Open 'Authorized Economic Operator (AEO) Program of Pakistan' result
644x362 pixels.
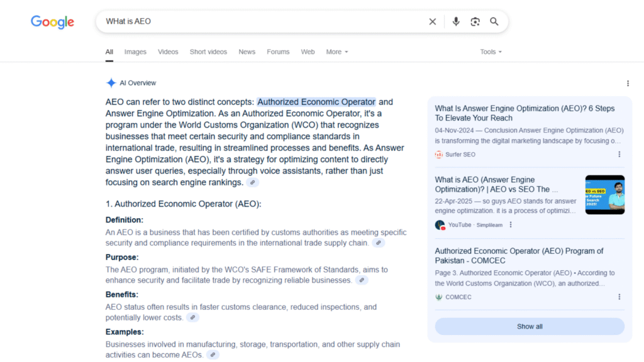coord(519,256)
